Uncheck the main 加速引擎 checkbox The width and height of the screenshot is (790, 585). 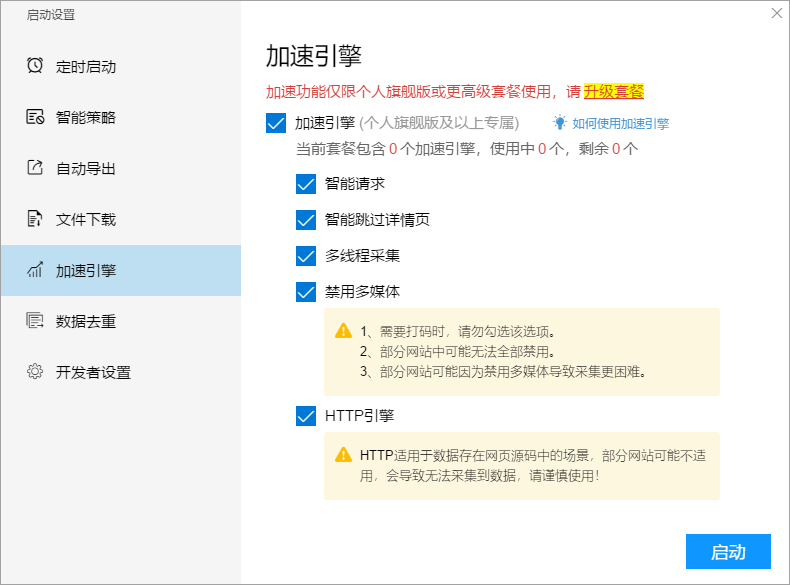[276, 123]
